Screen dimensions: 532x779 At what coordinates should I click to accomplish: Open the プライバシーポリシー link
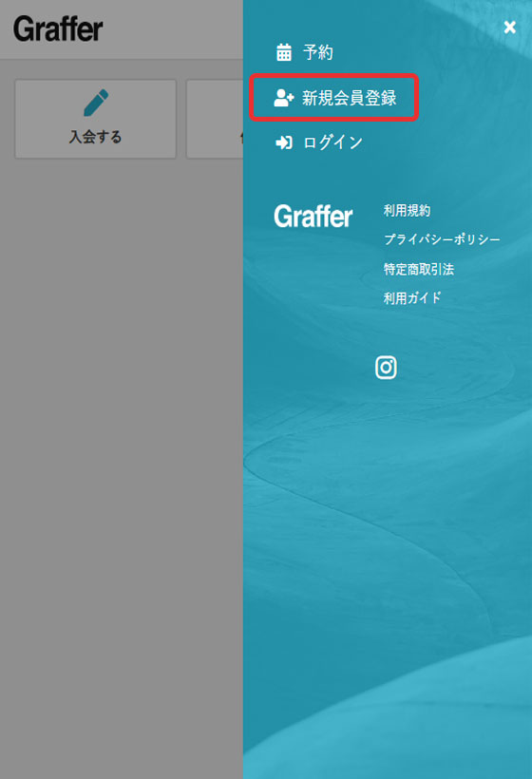442,239
